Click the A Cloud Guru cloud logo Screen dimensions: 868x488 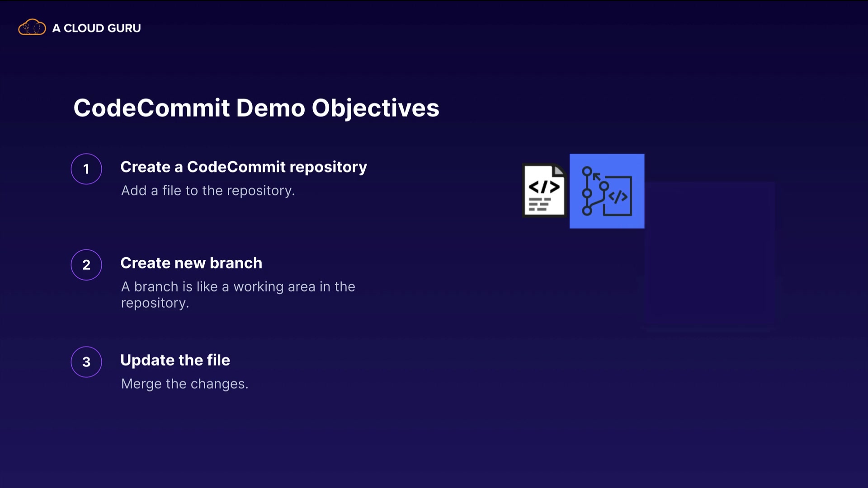pos(32,28)
